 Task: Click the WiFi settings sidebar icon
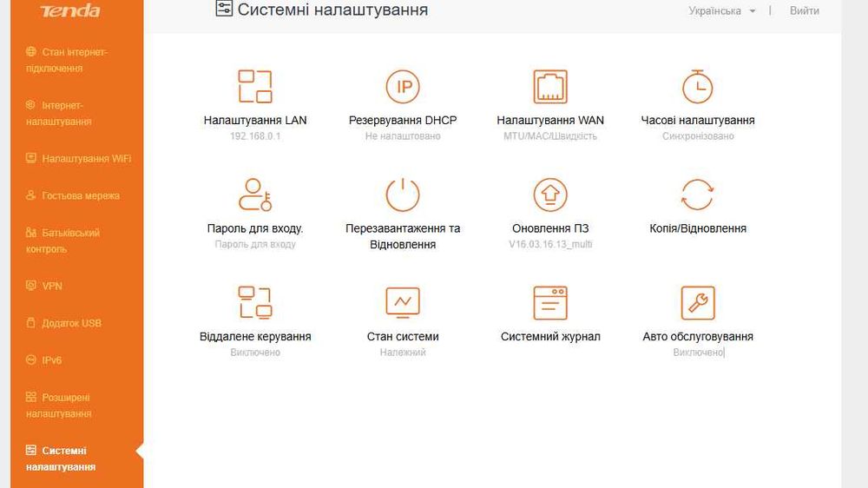pos(31,158)
